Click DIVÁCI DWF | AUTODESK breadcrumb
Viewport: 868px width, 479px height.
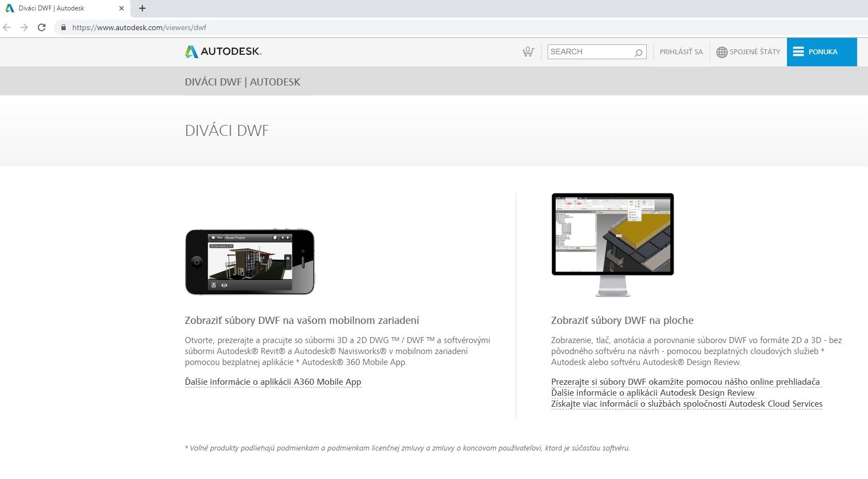click(243, 82)
